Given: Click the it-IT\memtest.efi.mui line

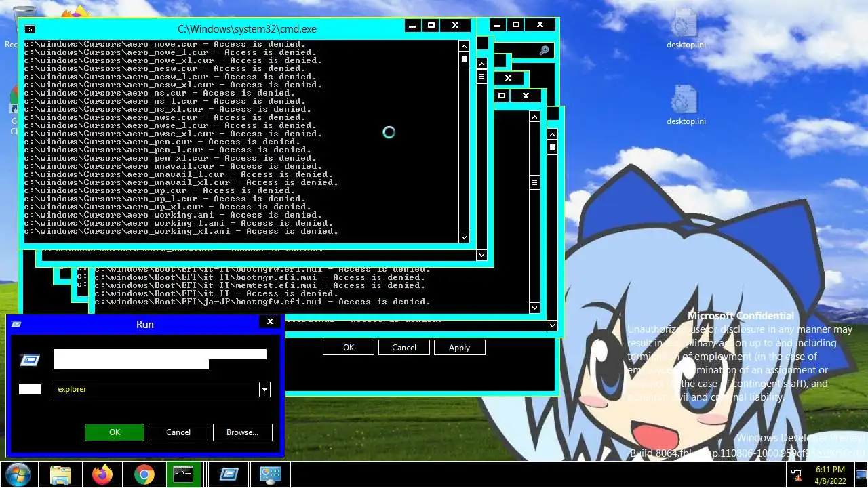Looking at the screenshot, I should [260, 285].
